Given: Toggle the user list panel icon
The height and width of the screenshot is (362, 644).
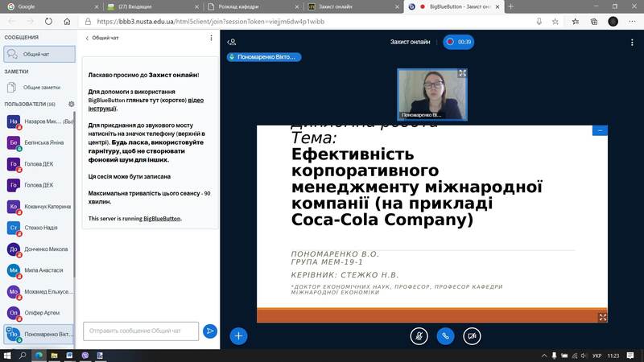Looking at the screenshot, I should click(232, 42).
